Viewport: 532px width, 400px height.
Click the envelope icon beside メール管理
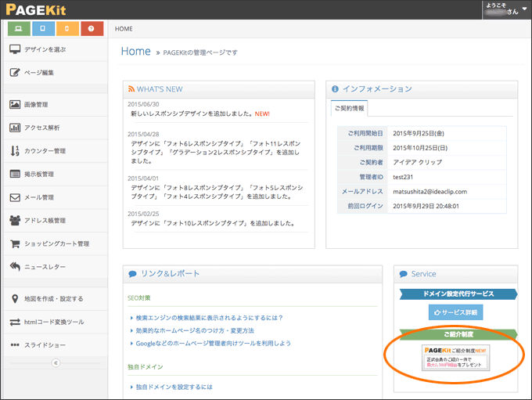click(15, 197)
